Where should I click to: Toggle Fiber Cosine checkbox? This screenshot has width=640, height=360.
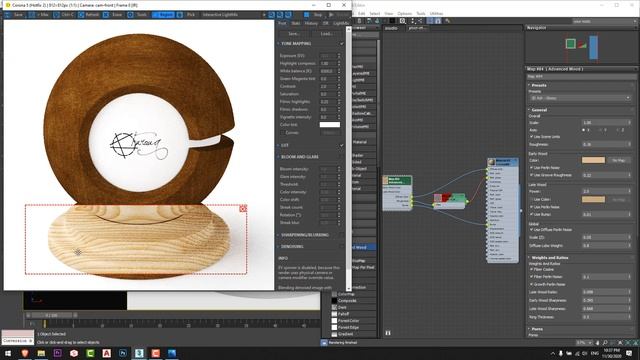(x=531, y=269)
